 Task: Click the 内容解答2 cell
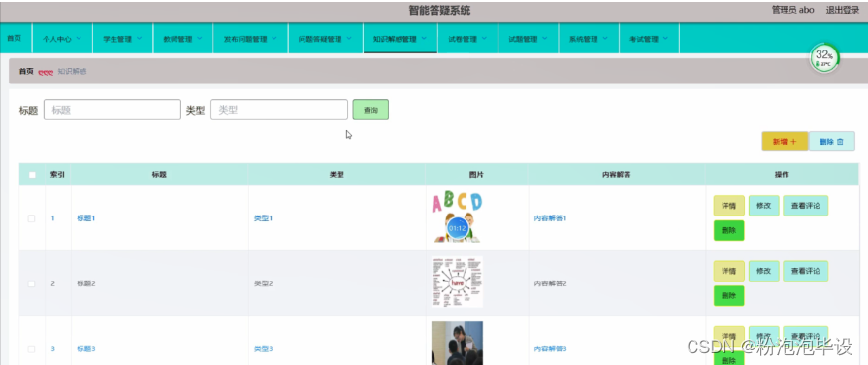pyautogui.click(x=550, y=283)
